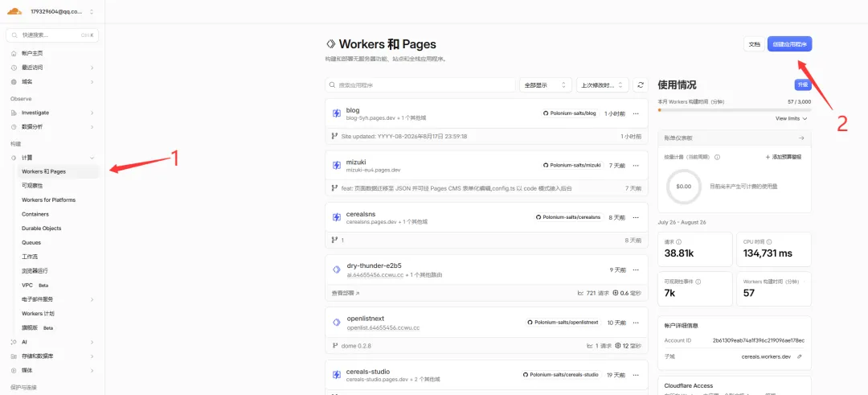Screen dimensions: 868x395
Task: Focus the quick search field
Action: tap(52, 35)
